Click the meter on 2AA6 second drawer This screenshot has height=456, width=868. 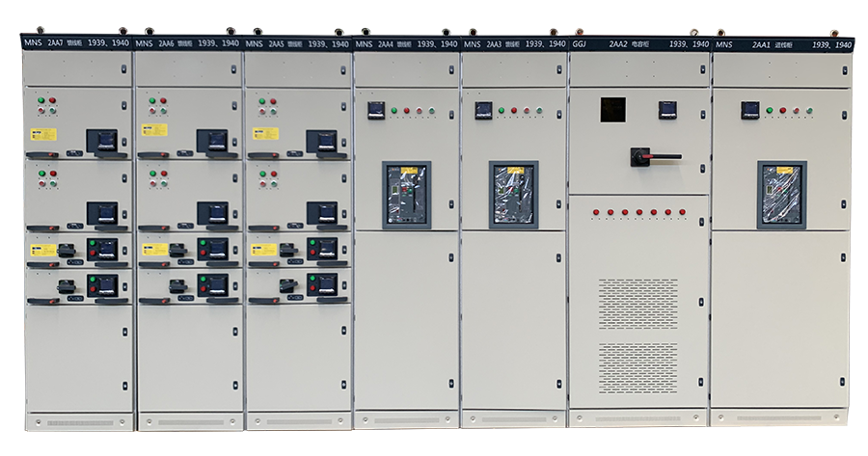click(x=216, y=212)
